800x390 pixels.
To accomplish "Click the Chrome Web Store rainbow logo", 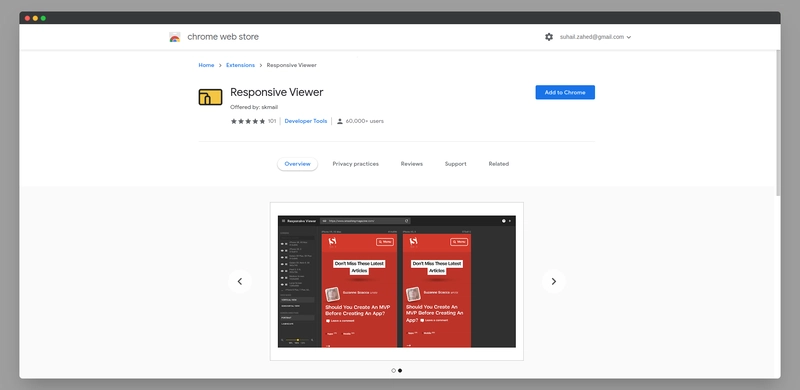I will [x=174, y=37].
